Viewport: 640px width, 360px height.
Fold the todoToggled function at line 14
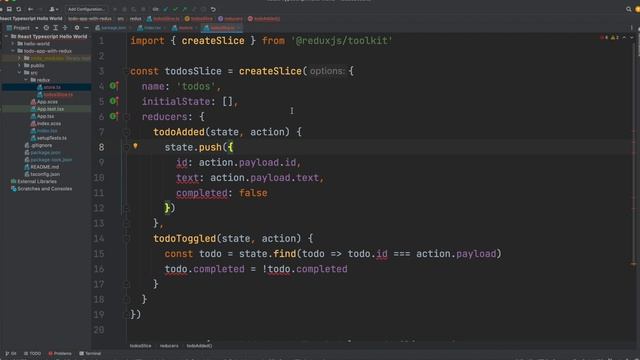pyautogui.click(x=126, y=238)
